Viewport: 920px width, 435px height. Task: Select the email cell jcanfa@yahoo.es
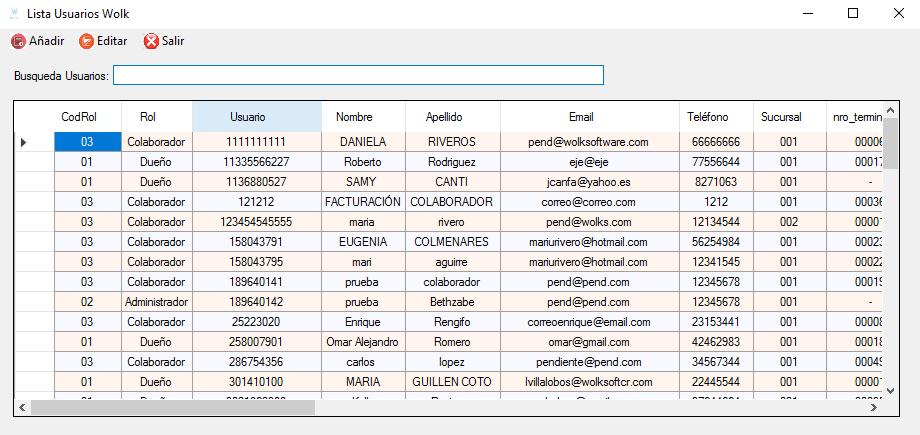590,182
